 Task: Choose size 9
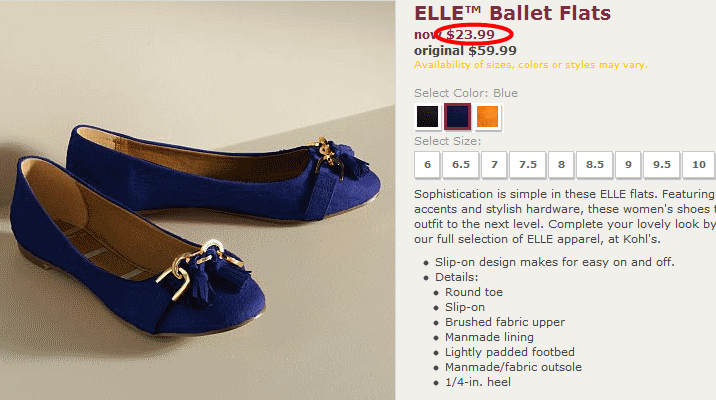point(628,164)
